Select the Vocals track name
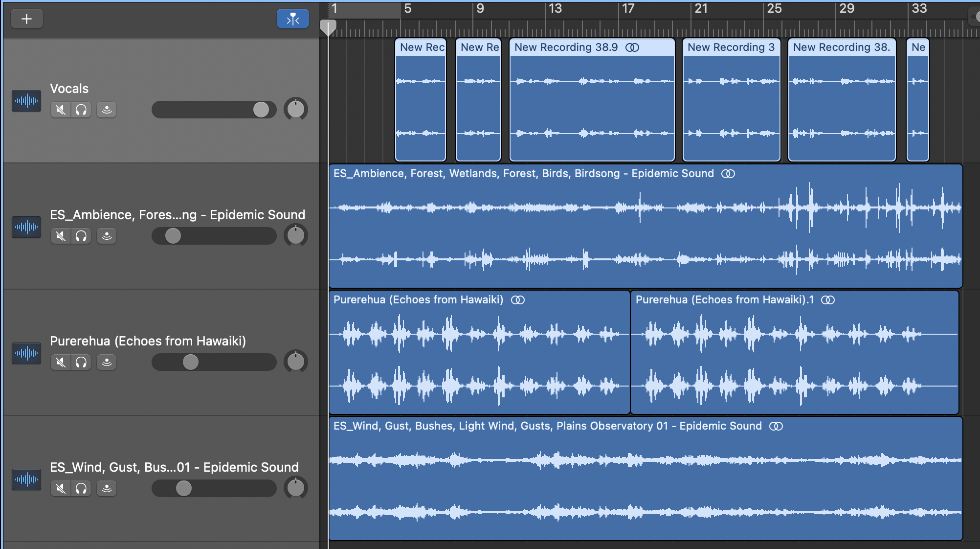980x549 pixels. click(x=69, y=89)
